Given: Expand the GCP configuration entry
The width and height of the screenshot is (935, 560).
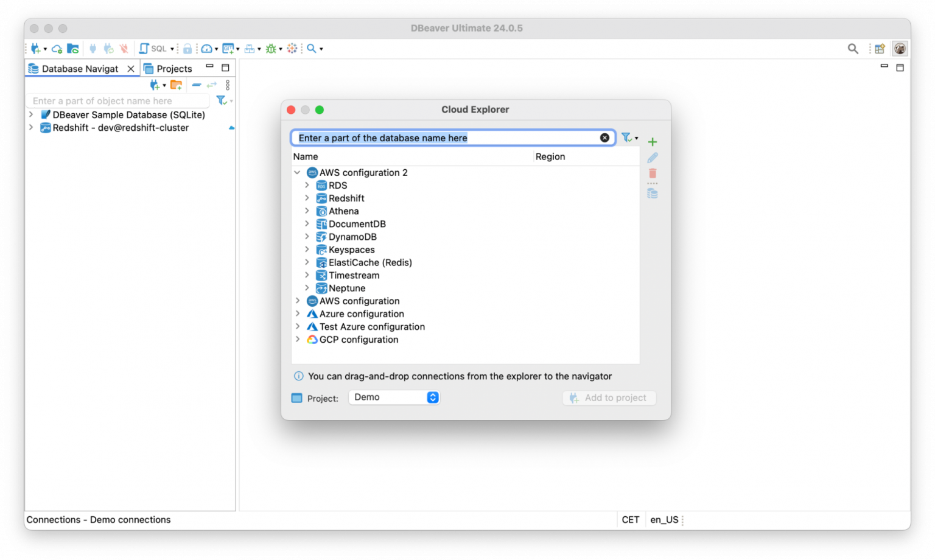Looking at the screenshot, I should click(x=298, y=340).
